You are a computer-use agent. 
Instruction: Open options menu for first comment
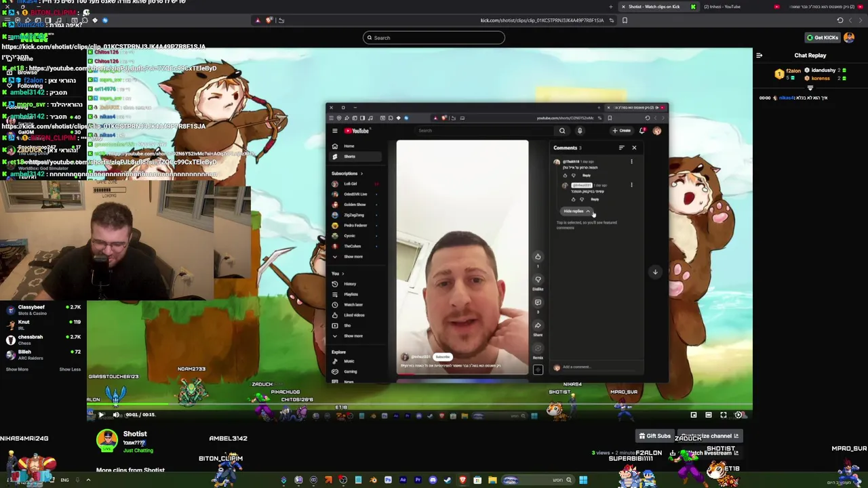pyautogui.click(x=631, y=162)
